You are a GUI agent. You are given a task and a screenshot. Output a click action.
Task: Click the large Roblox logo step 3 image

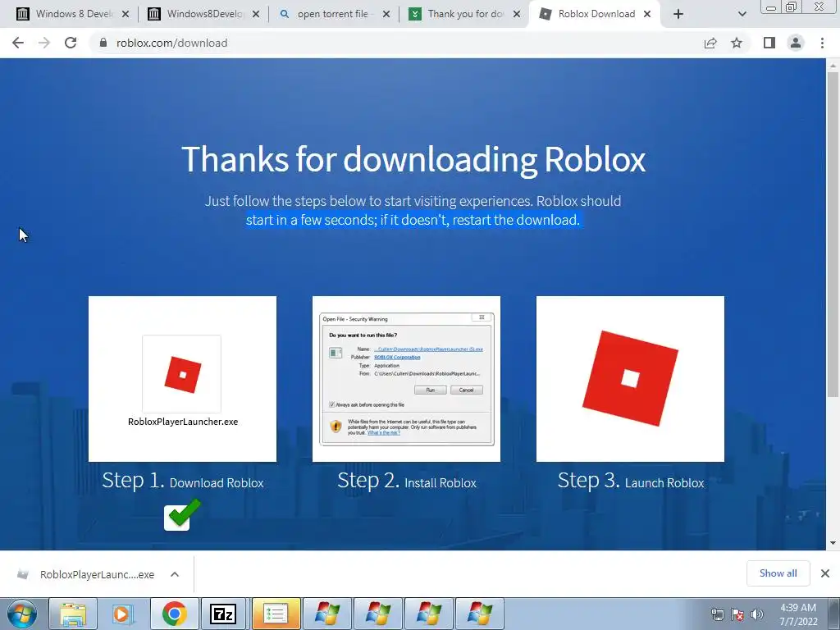(630, 379)
